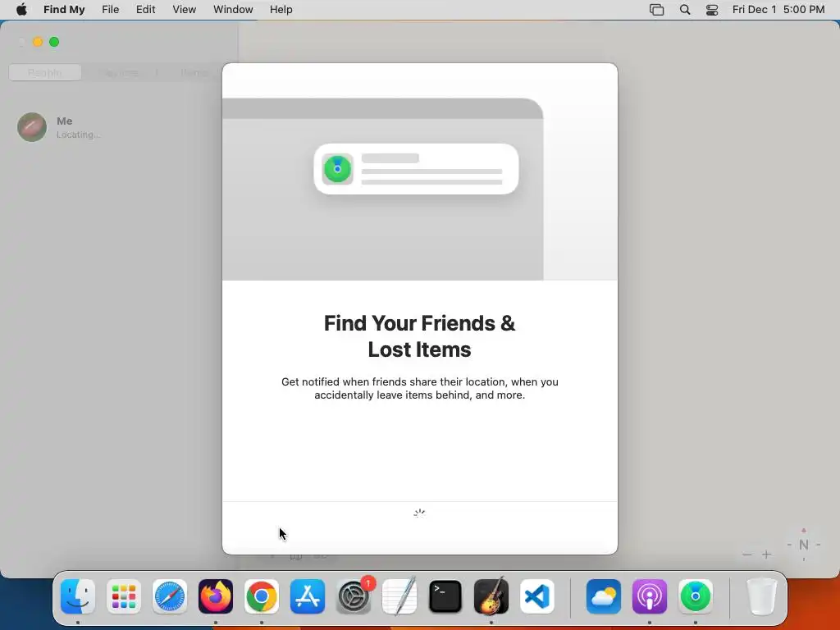Open Google Chrome from the Dock
Image resolution: width=840 pixels, height=630 pixels.
point(262,596)
